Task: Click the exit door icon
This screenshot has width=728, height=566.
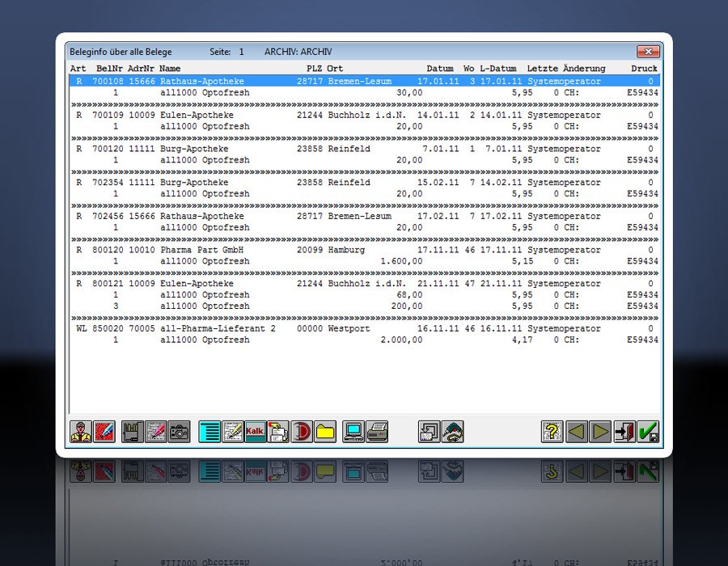Action: [x=624, y=432]
